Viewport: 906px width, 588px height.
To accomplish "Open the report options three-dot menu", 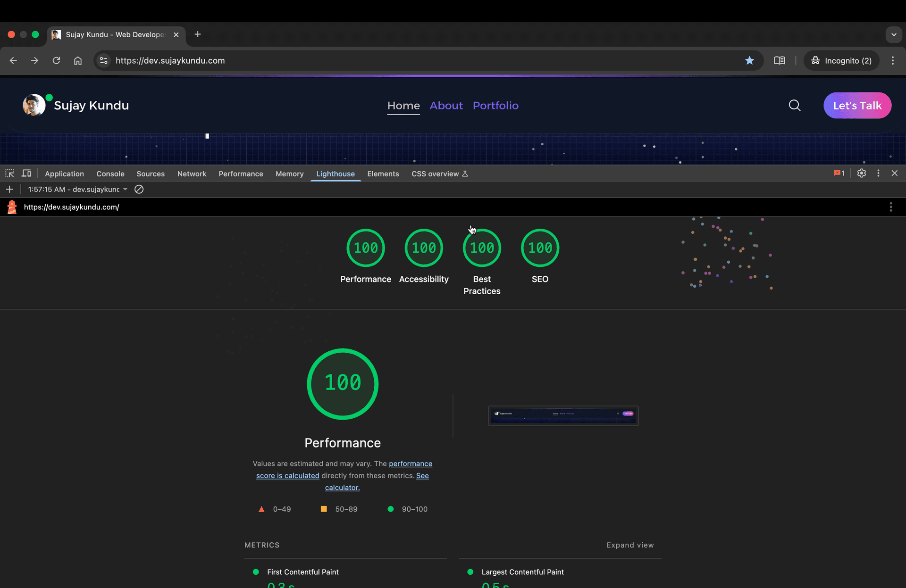I will [891, 207].
